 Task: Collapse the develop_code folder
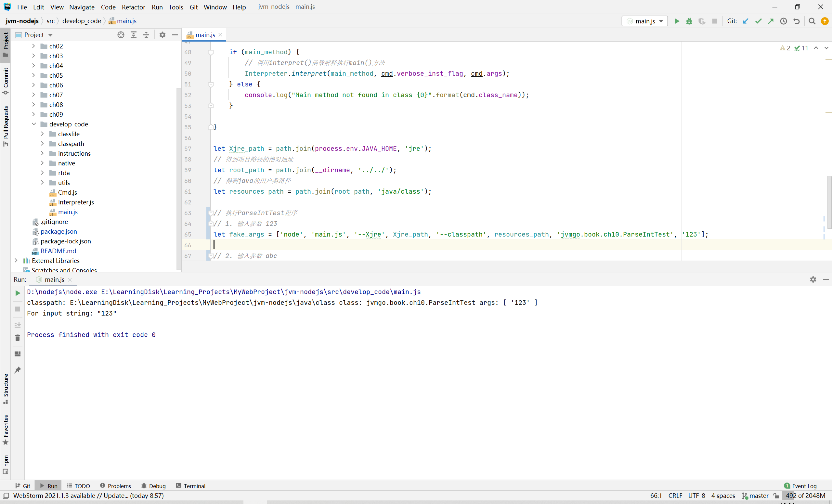pyautogui.click(x=34, y=124)
